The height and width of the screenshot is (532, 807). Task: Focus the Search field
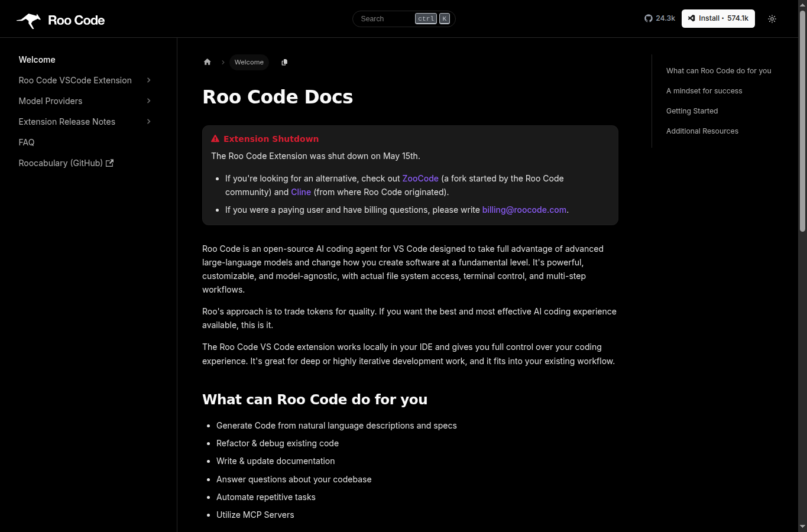[404, 19]
